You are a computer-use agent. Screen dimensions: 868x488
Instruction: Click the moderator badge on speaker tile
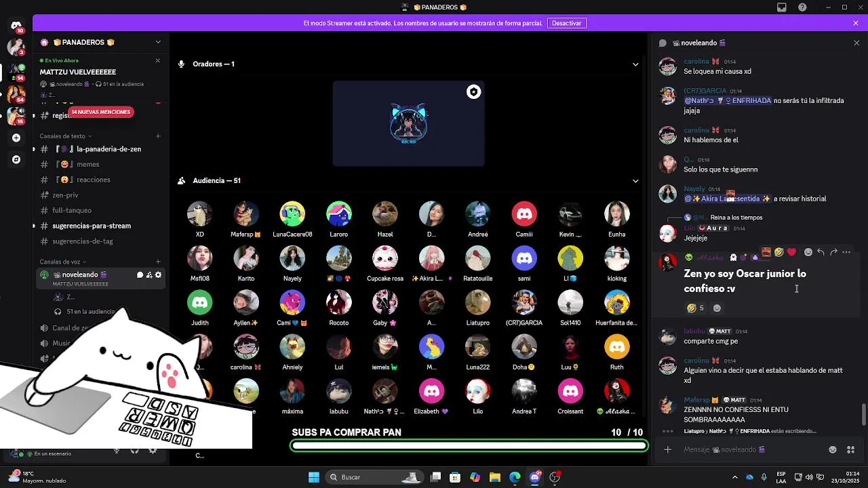473,92
